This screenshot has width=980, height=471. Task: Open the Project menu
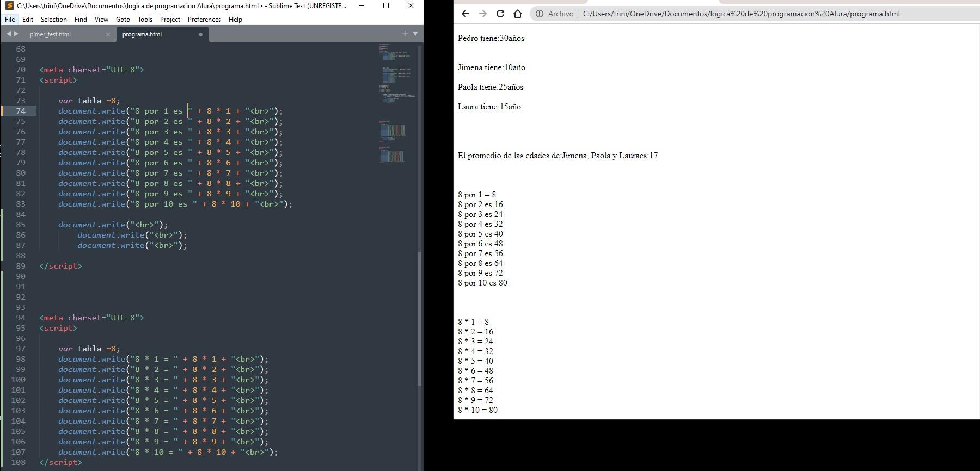[170, 19]
